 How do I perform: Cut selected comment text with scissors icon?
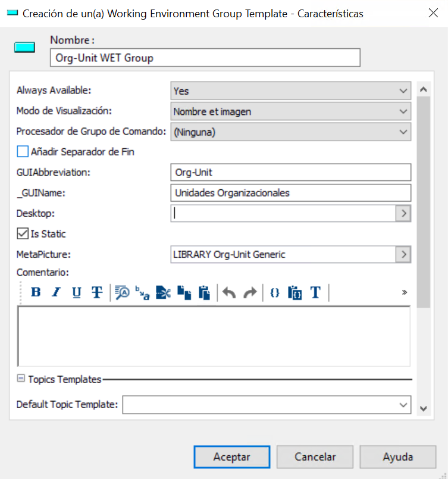pos(163,292)
